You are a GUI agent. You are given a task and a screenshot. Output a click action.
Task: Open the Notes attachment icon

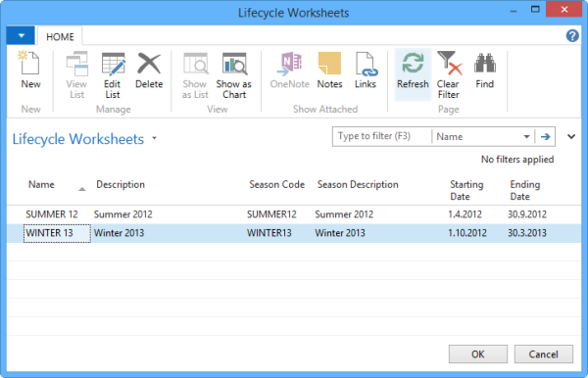coord(329,71)
